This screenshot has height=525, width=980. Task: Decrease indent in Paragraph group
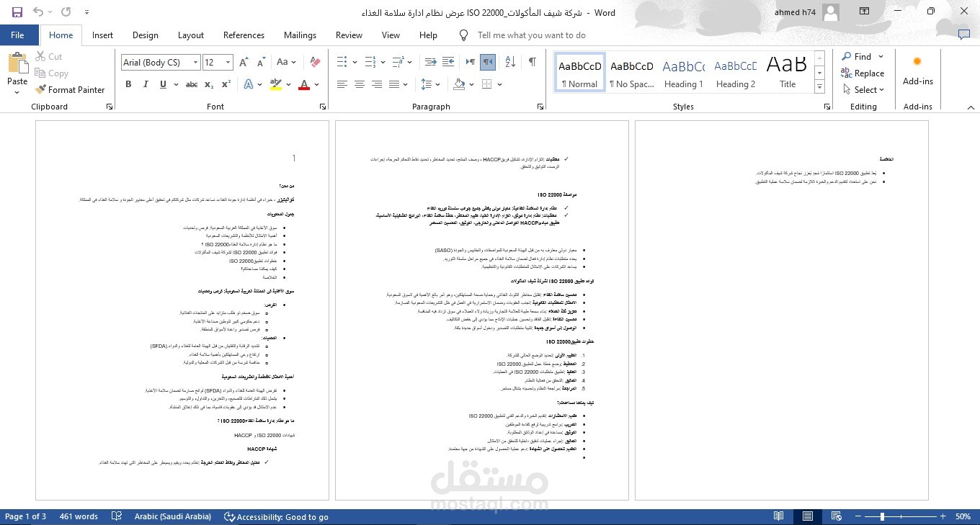click(431, 62)
